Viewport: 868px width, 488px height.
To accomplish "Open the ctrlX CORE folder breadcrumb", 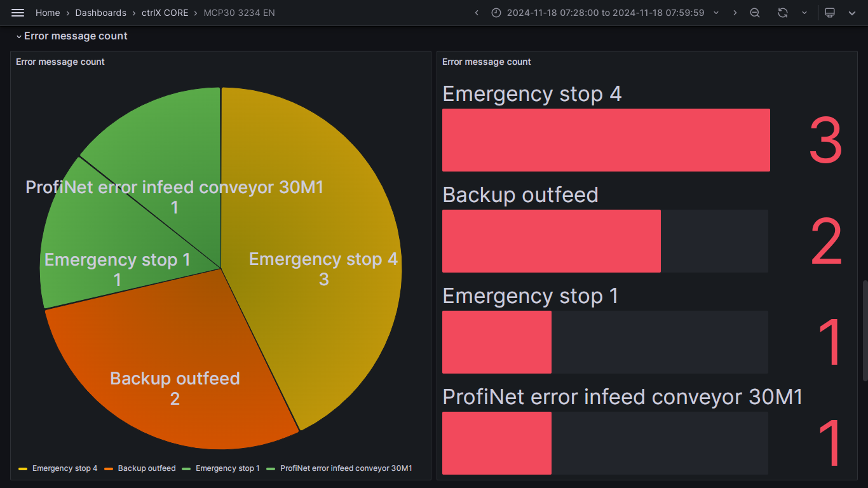I will point(165,13).
